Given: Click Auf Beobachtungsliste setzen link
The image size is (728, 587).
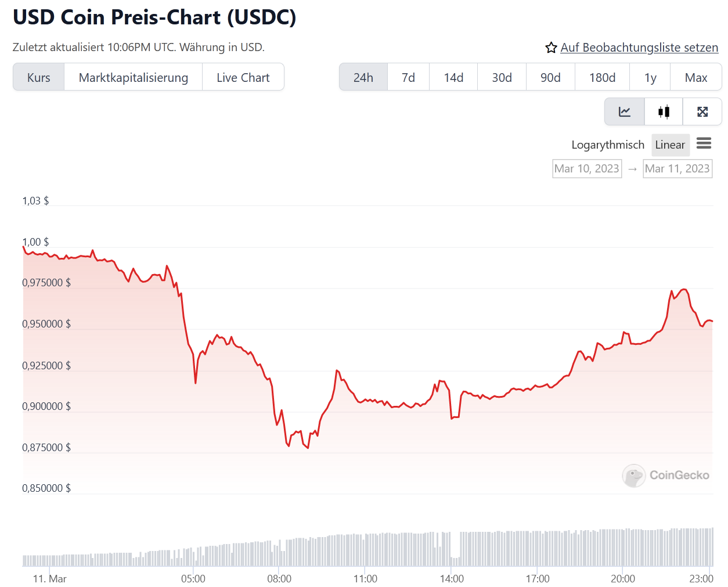Looking at the screenshot, I should click(x=639, y=48).
